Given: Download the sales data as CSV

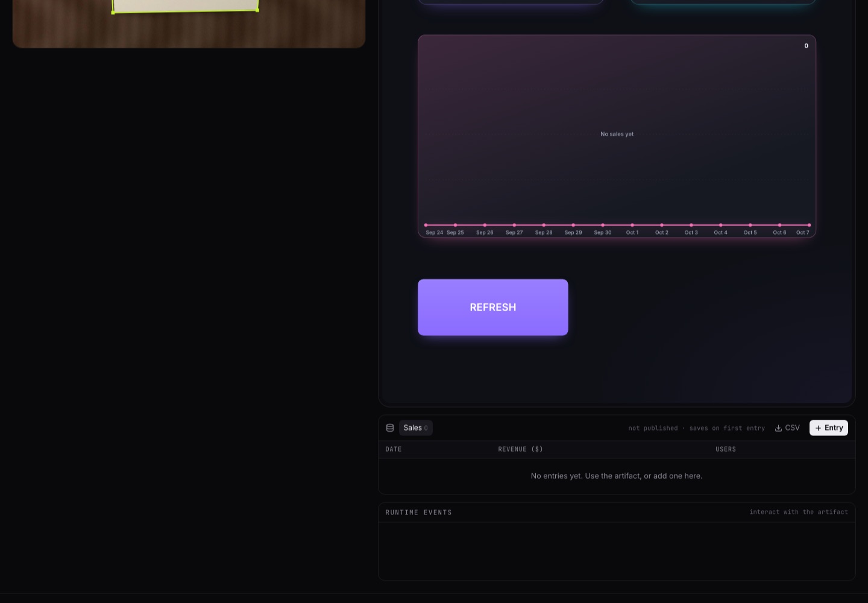Looking at the screenshot, I should [787, 428].
